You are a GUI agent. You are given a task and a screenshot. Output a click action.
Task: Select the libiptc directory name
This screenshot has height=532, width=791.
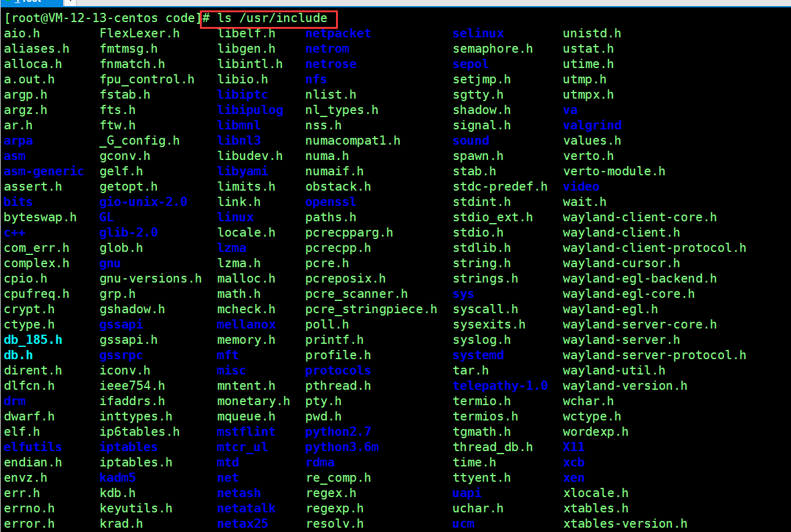(242, 95)
